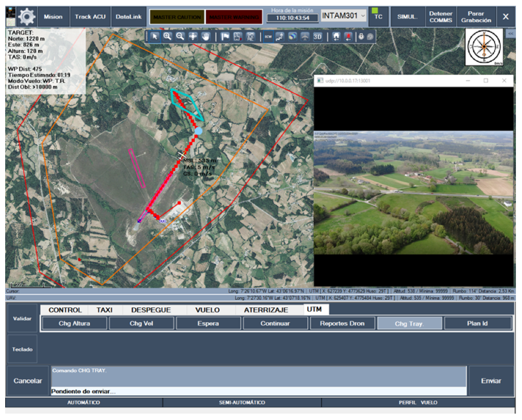Open the INTAM301 vehicle dropdown
Image resolution: width=522 pixels, height=420 pixels.
[x=343, y=16]
